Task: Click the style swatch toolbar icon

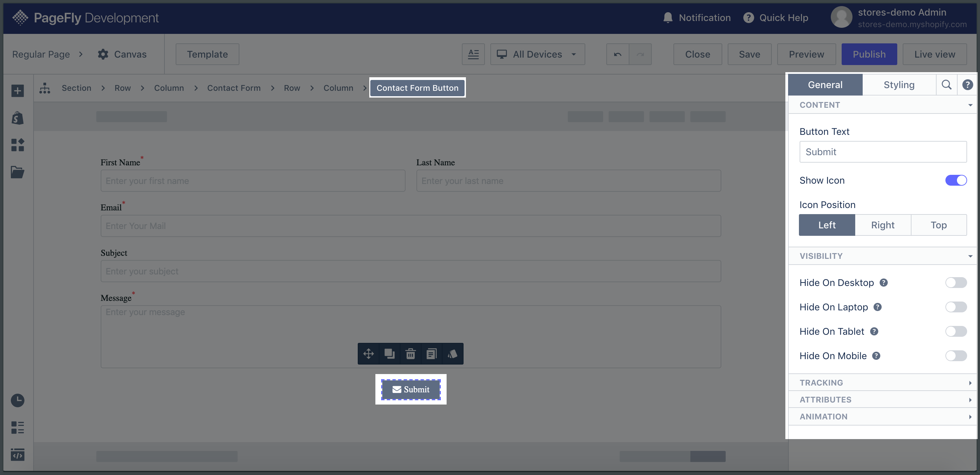Action: coord(452,354)
